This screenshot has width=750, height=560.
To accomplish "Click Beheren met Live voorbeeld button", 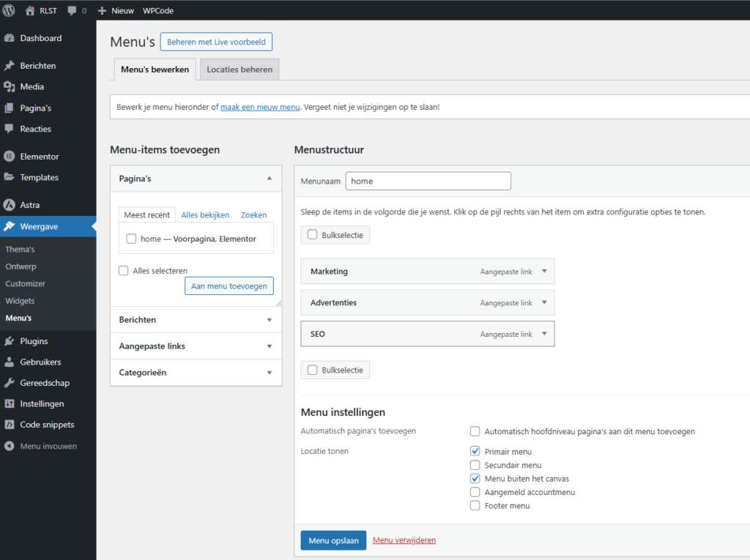I will tap(216, 42).
